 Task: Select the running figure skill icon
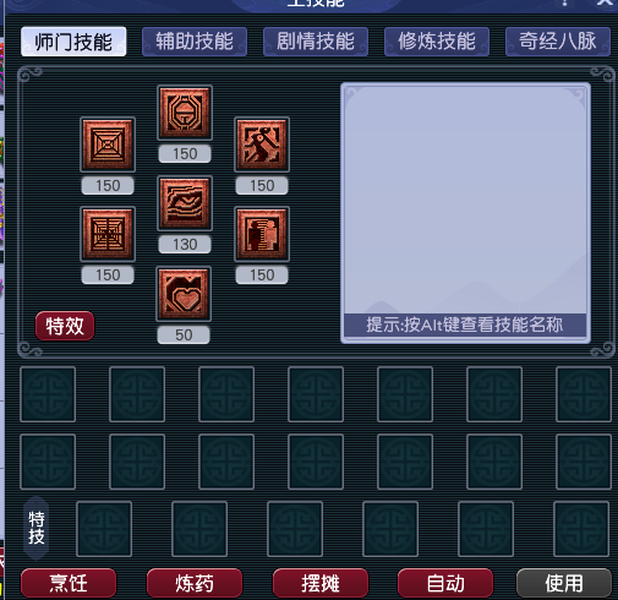point(262,145)
